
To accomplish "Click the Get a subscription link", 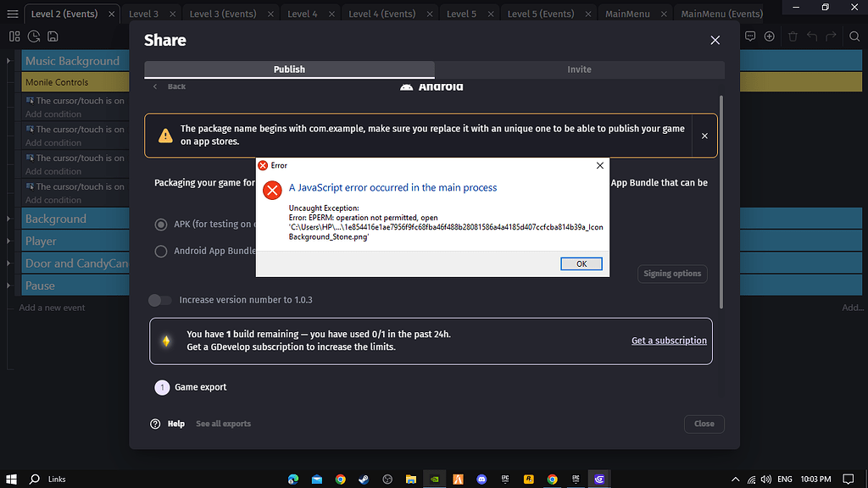I will 669,341.
